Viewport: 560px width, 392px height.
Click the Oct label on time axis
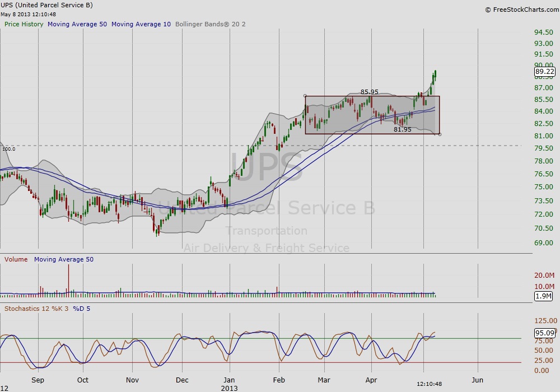point(83,380)
